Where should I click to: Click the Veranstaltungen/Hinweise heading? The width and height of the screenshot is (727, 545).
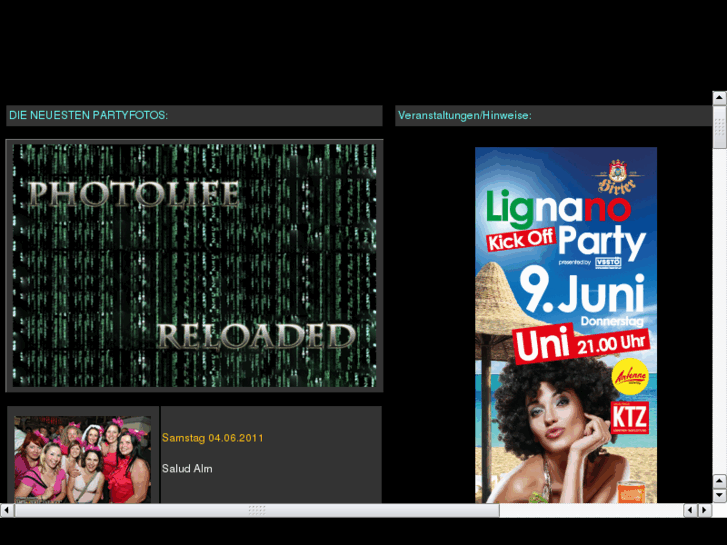tap(465, 115)
